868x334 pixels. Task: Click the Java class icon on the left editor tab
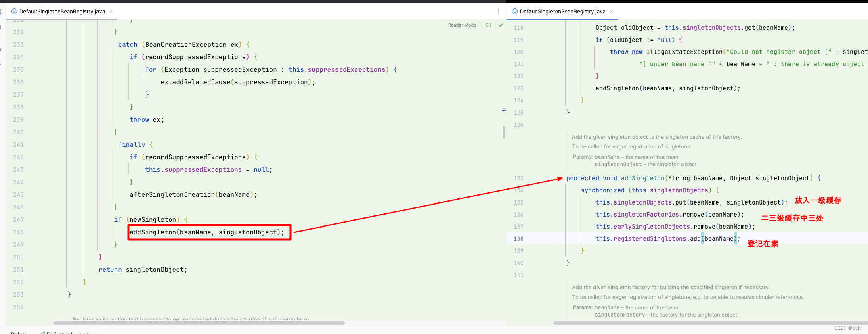tap(14, 11)
